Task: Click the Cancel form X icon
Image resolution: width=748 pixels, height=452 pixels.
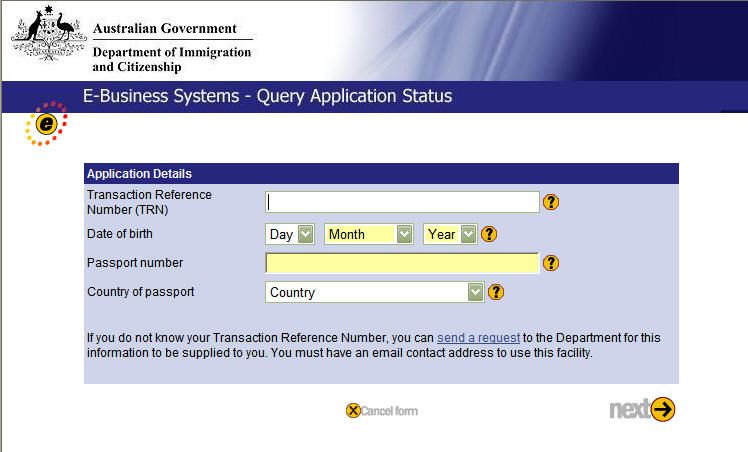Action: (353, 411)
